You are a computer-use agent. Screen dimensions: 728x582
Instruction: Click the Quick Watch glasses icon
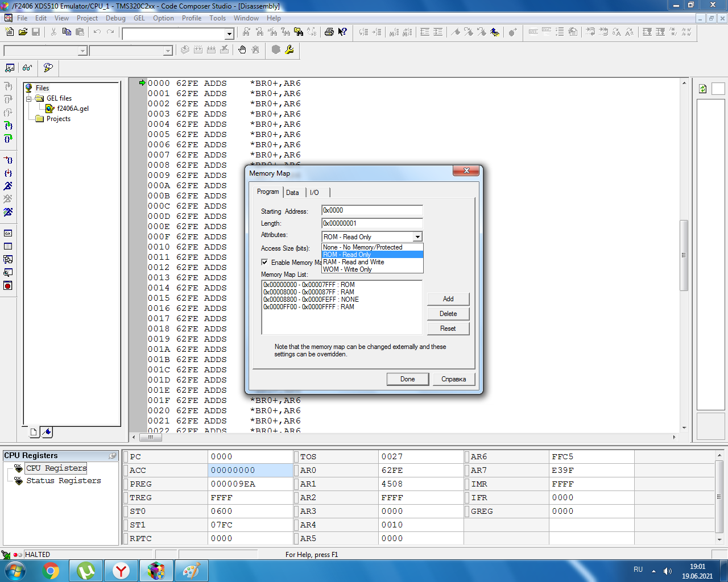coord(27,68)
